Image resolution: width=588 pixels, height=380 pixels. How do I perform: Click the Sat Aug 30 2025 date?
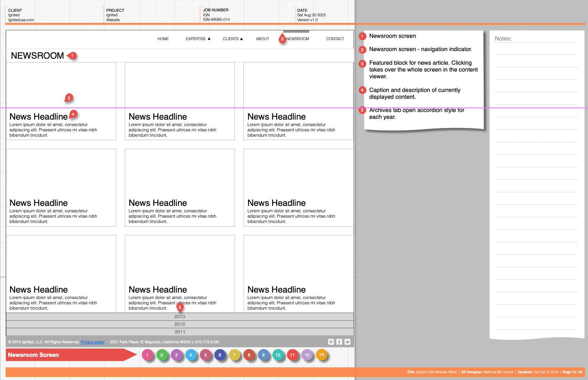(x=311, y=15)
